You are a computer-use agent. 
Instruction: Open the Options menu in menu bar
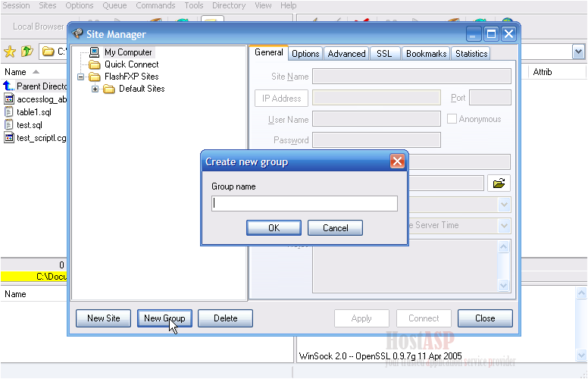pyautogui.click(x=79, y=5)
